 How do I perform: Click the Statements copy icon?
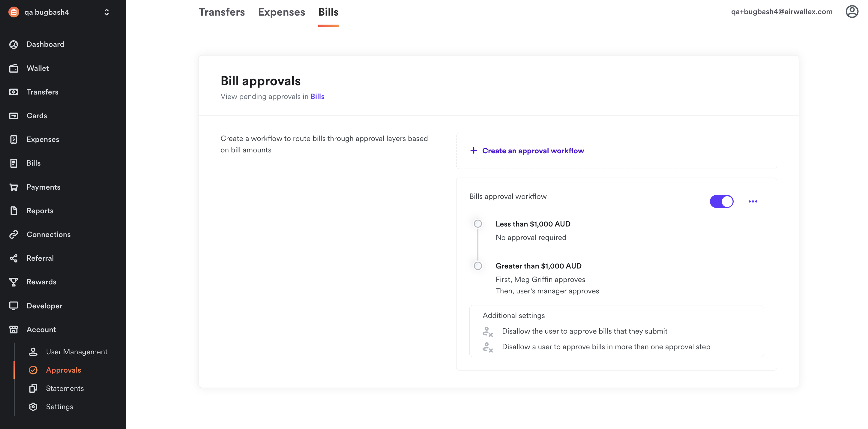[33, 388]
